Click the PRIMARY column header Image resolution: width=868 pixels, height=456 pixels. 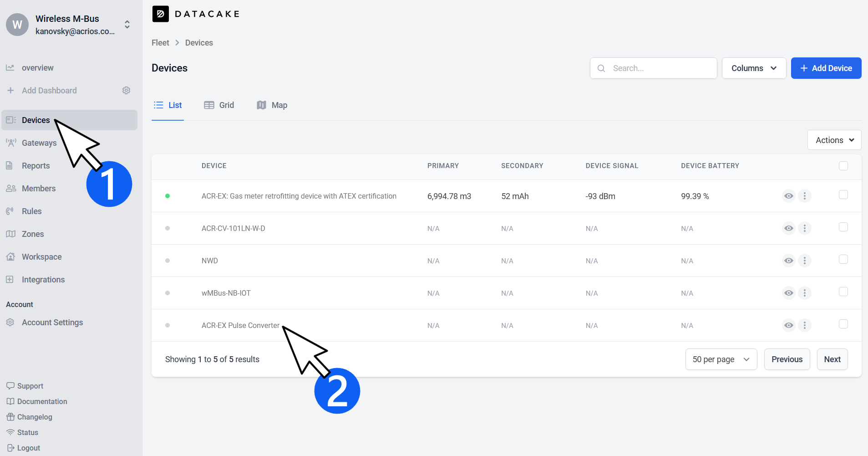point(443,166)
